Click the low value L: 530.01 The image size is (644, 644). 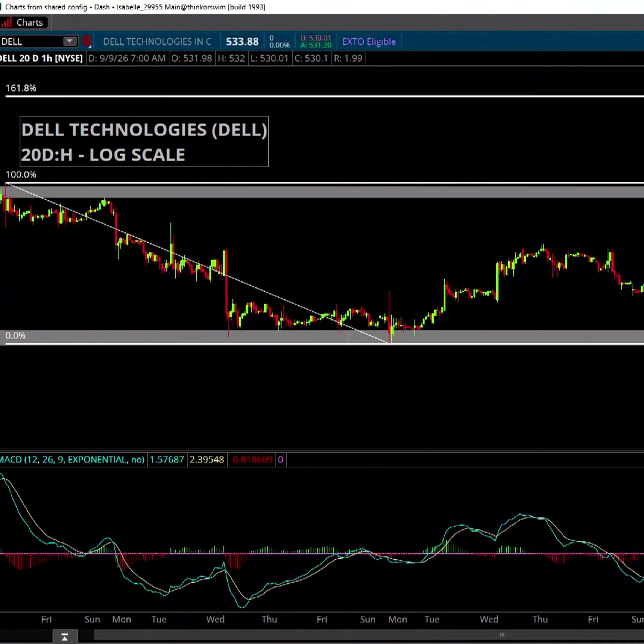click(x=269, y=58)
